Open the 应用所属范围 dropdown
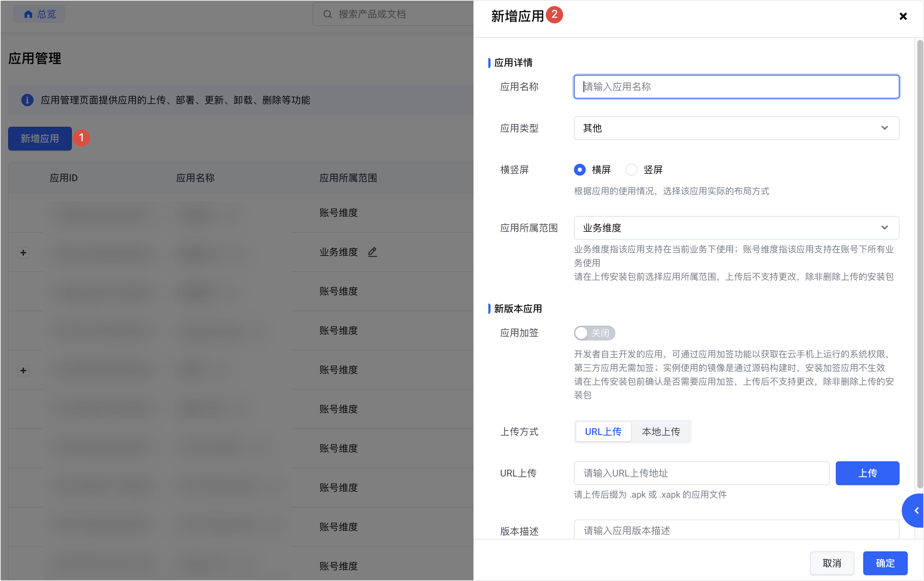This screenshot has height=581, width=924. pyautogui.click(x=736, y=228)
